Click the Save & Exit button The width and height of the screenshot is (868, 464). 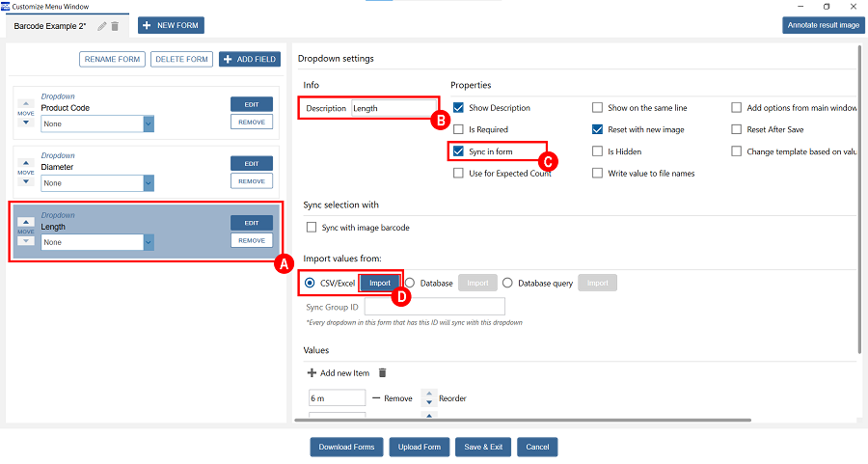(x=482, y=447)
